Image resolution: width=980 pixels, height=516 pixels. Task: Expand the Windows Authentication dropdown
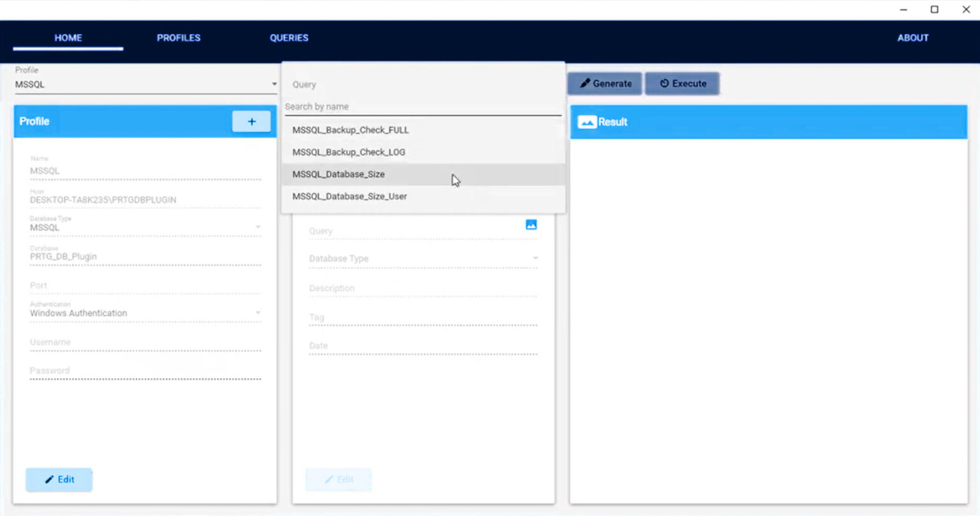(x=258, y=313)
